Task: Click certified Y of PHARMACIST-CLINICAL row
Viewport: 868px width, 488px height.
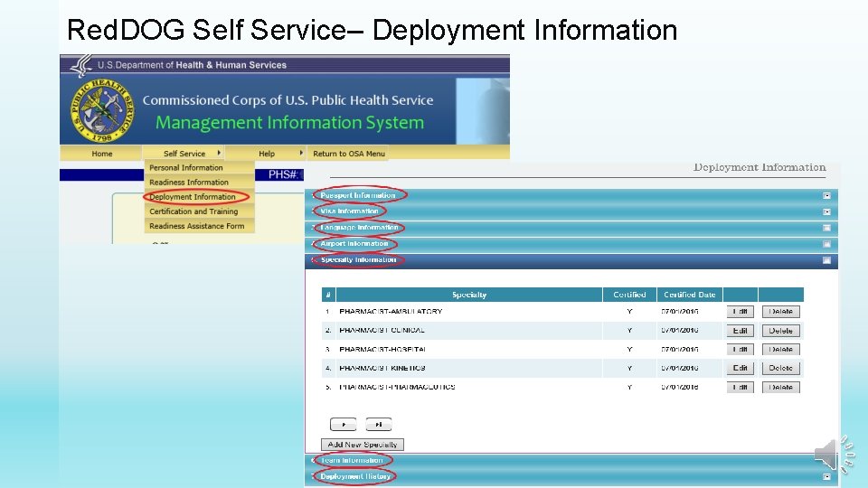Action: [x=629, y=331]
